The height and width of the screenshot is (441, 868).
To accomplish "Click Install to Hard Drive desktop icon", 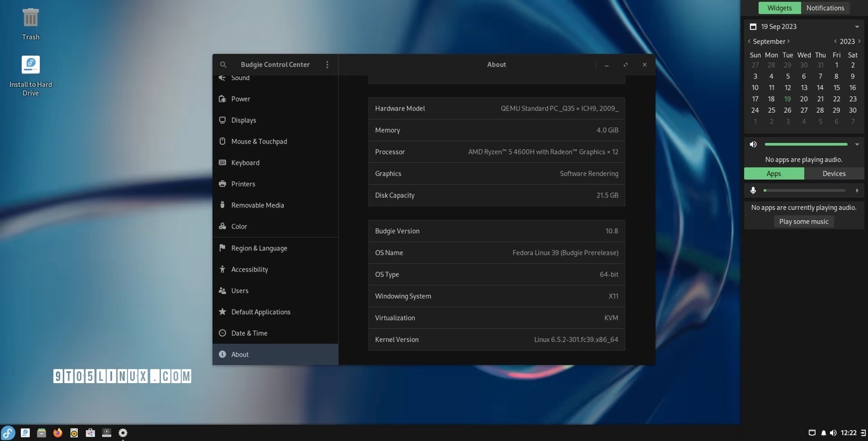I will tap(31, 75).
